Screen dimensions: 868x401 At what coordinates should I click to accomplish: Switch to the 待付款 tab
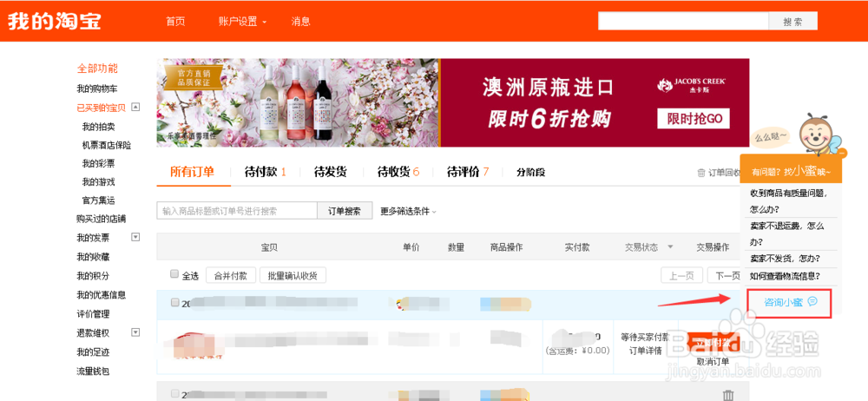coord(265,172)
